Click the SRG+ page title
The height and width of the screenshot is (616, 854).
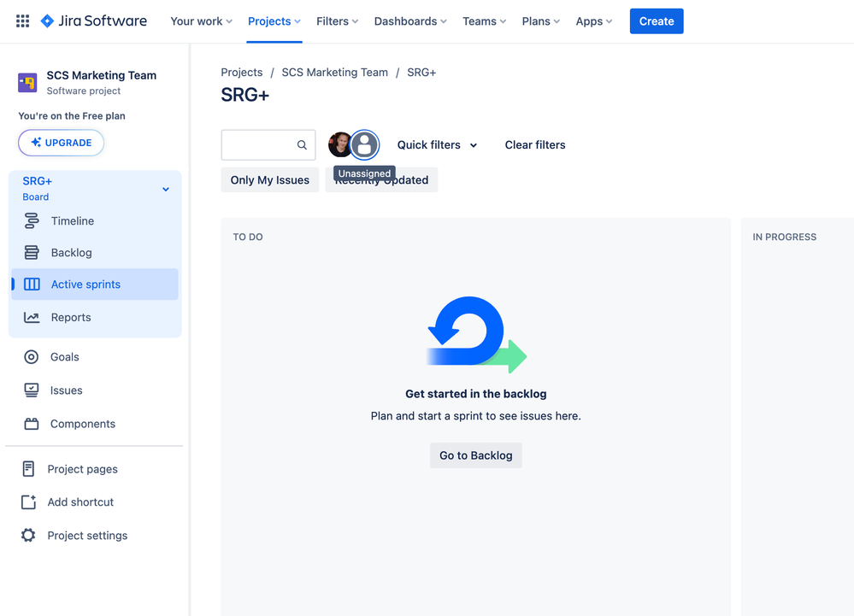245,95
